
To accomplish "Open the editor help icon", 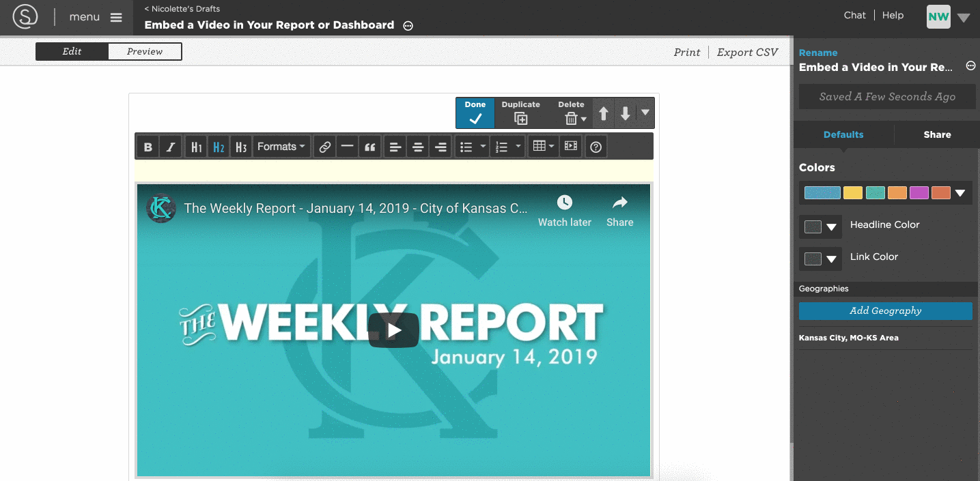I will pos(596,147).
